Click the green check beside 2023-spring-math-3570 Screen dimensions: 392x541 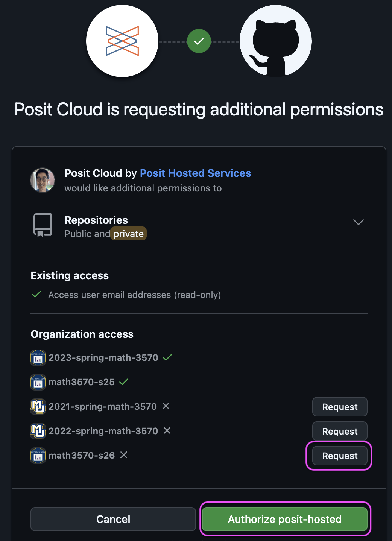click(x=167, y=357)
